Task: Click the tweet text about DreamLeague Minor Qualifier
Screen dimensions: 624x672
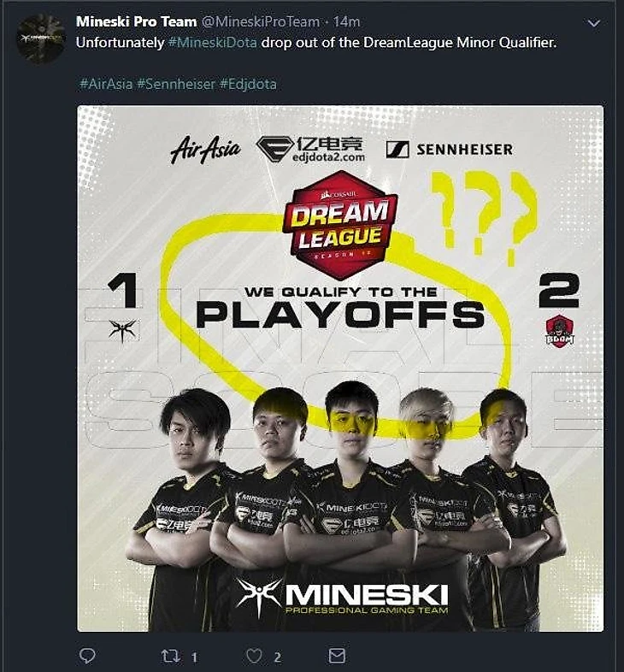Action: pos(316,43)
